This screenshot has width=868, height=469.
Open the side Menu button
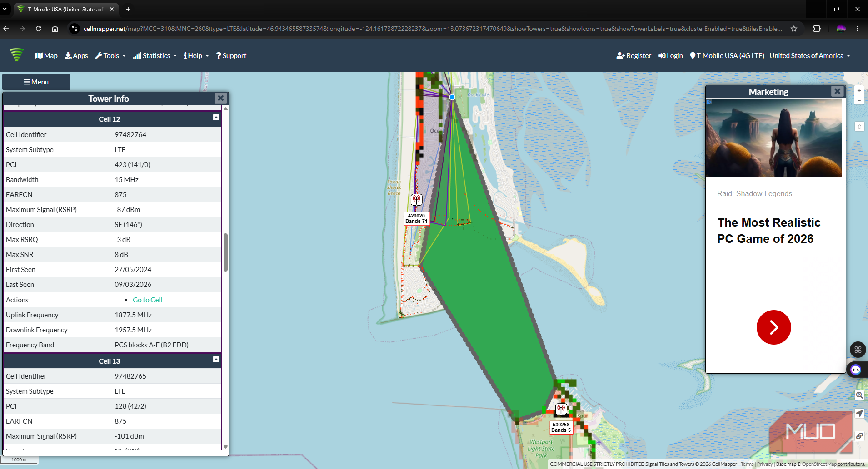click(36, 82)
